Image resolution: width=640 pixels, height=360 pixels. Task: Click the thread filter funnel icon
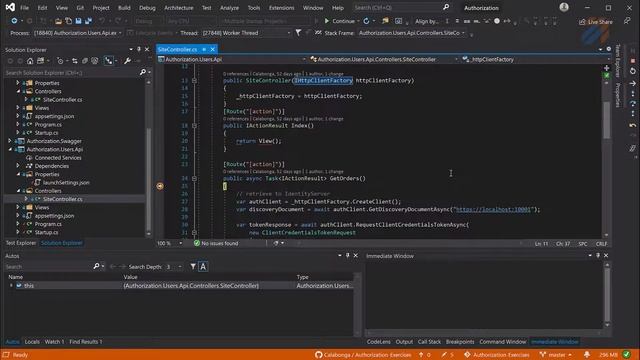[298, 33]
